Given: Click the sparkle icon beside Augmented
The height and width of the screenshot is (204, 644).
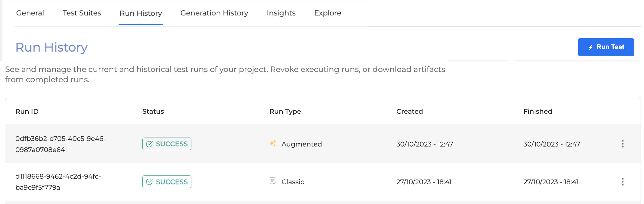Looking at the screenshot, I should (x=273, y=143).
